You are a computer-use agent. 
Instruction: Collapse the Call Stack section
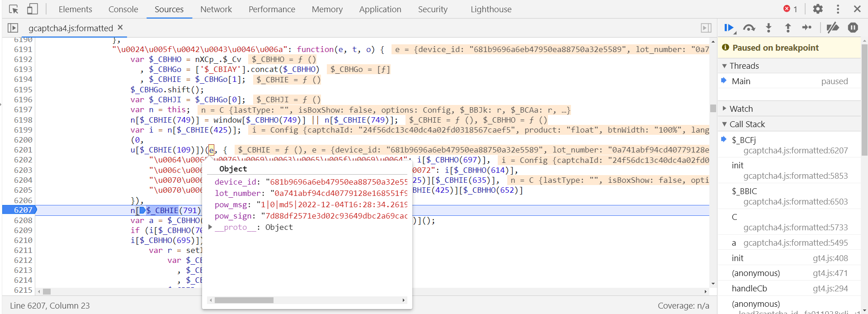click(x=725, y=124)
